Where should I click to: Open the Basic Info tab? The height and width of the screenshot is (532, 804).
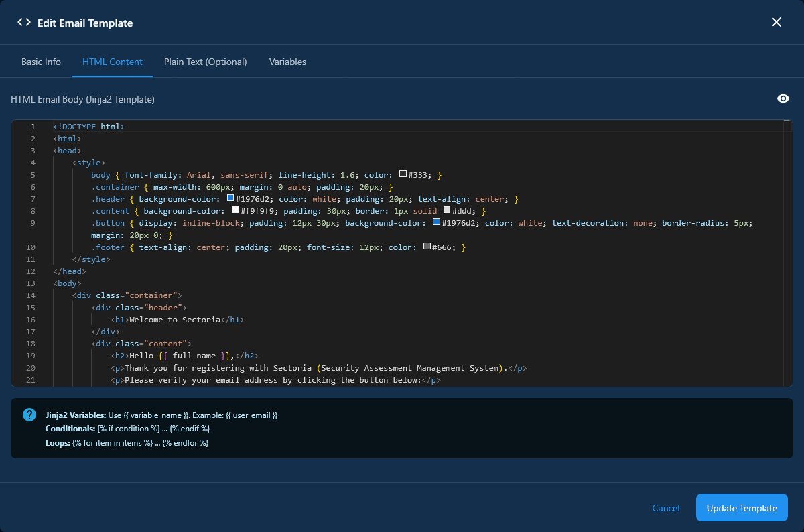pyautogui.click(x=41, y=62)
